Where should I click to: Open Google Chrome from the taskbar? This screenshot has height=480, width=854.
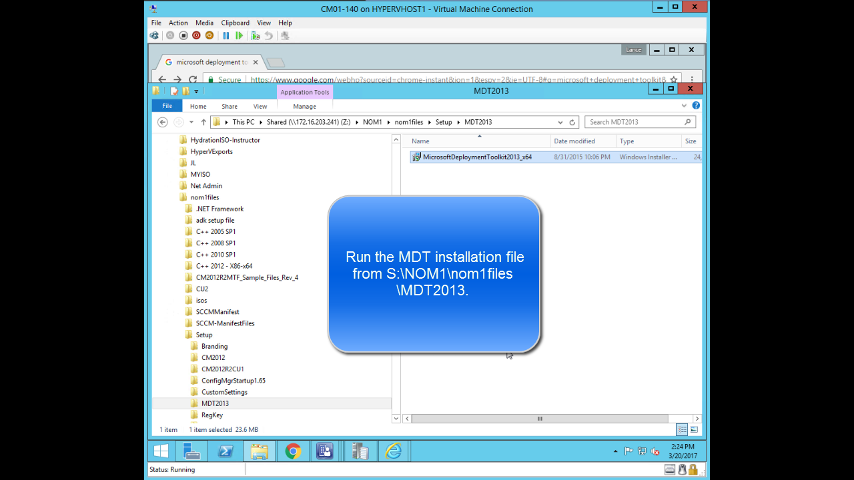(x=292, y=451)
